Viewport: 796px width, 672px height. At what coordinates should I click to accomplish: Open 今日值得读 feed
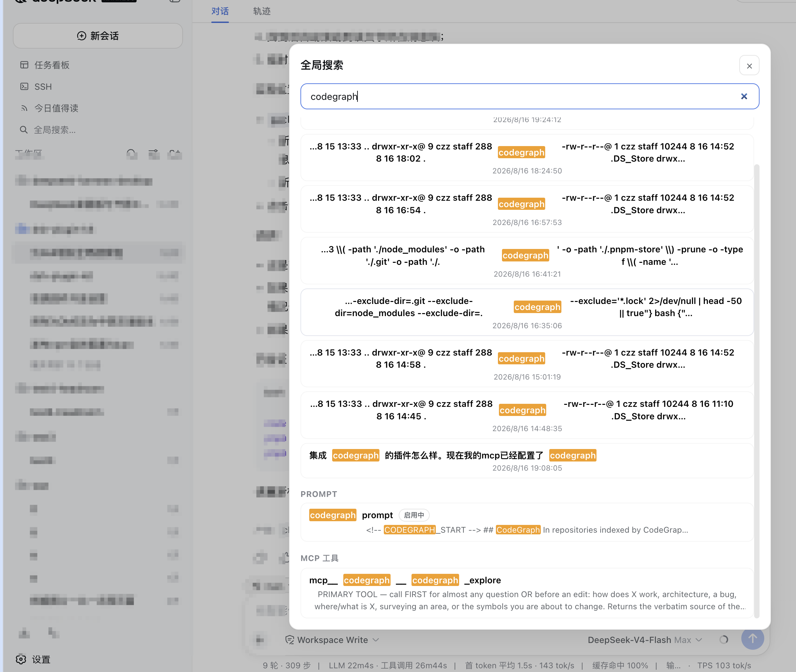pyautogui.click(x=49, y=108)
